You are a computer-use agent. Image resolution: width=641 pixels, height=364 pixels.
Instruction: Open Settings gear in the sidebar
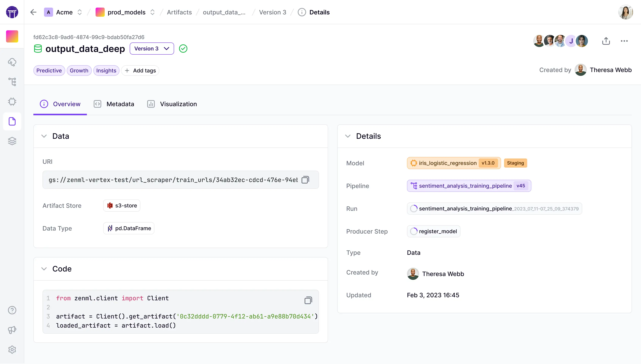(12, 350)
